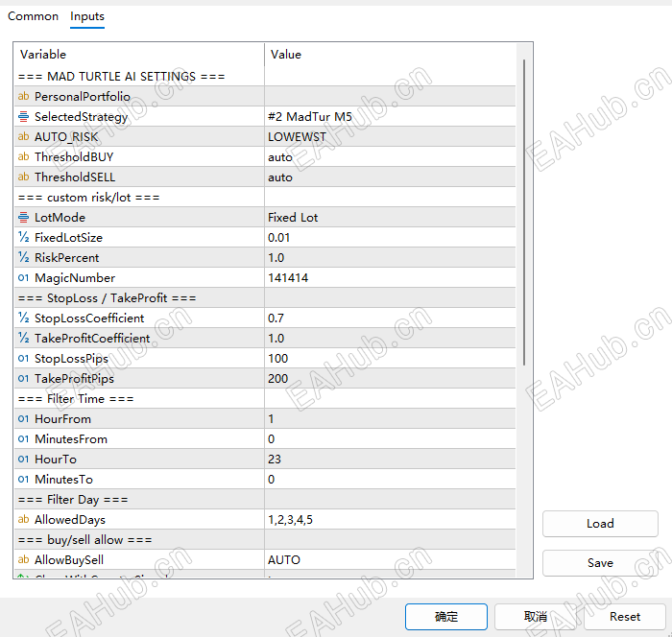The width and height of the screenshot is (672, 637).
Task: Click the integer icon beside TakeProfitPips
Action: (24, 378)
